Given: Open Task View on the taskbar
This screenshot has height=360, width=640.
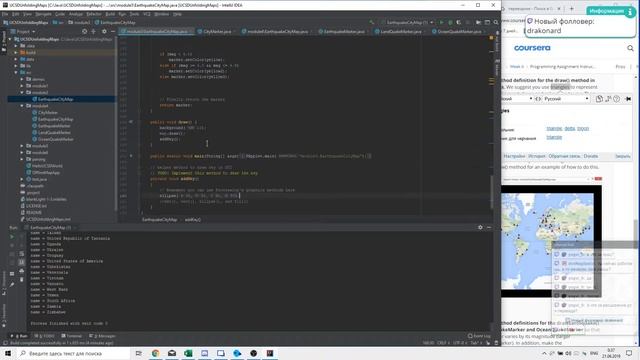Looking at the screenshot, I should tap(139, 353).
